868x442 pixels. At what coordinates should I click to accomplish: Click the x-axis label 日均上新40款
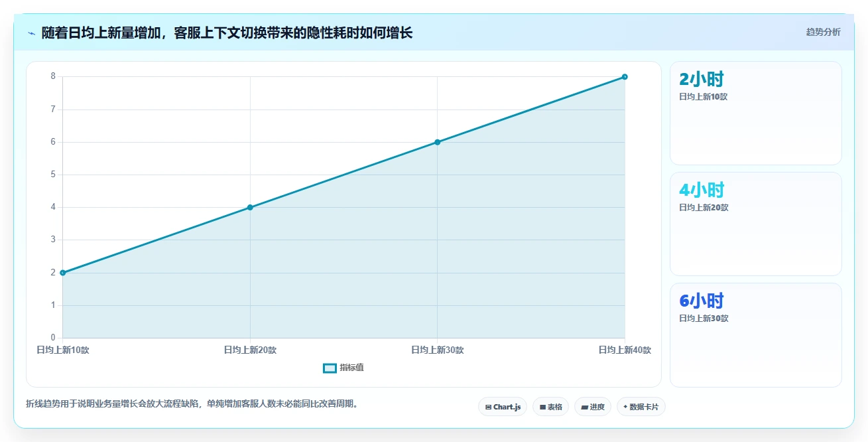(625, 350)
